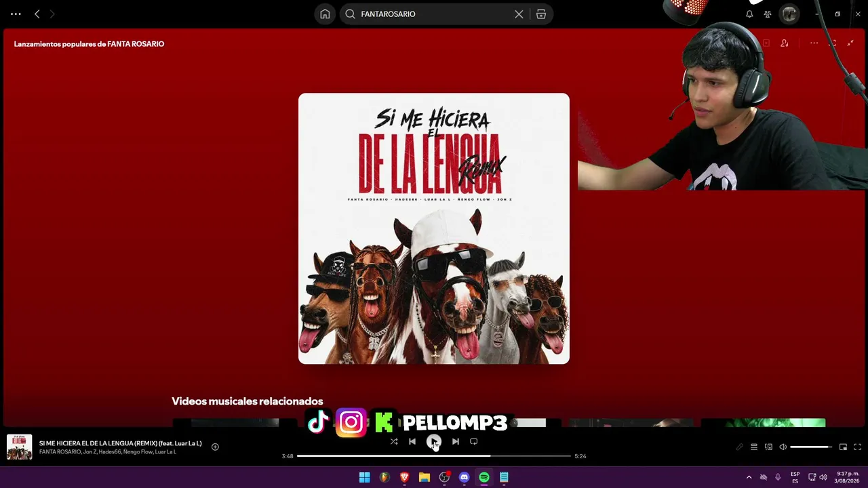Open artist FANTA ROSARIO in now-playing bar
This screenshot has height=488, width=868.
click(x=60, y=452)
